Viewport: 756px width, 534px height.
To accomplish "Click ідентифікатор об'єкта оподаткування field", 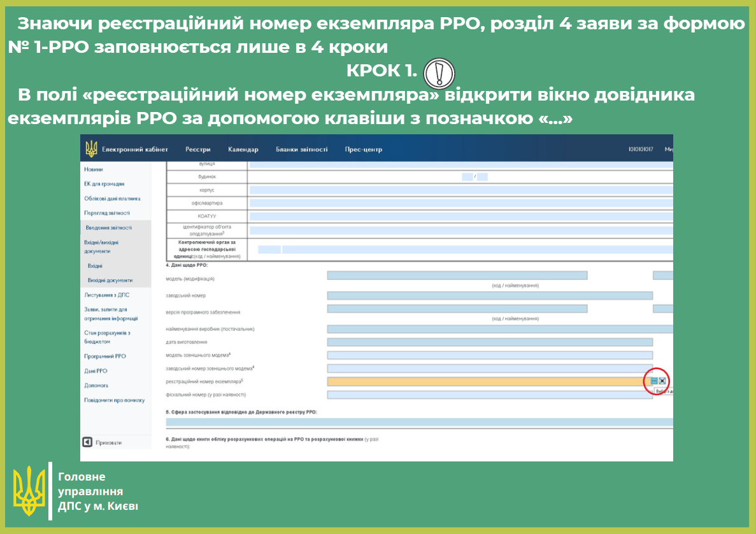I will 461,230.
